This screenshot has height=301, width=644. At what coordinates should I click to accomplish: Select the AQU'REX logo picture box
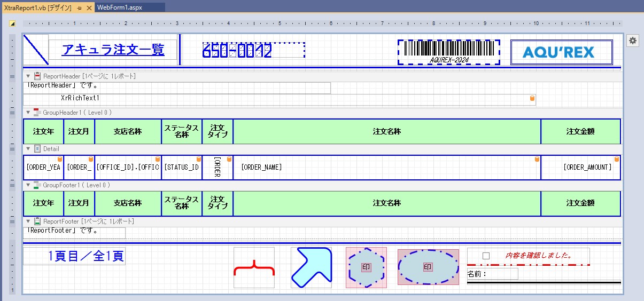561,52
